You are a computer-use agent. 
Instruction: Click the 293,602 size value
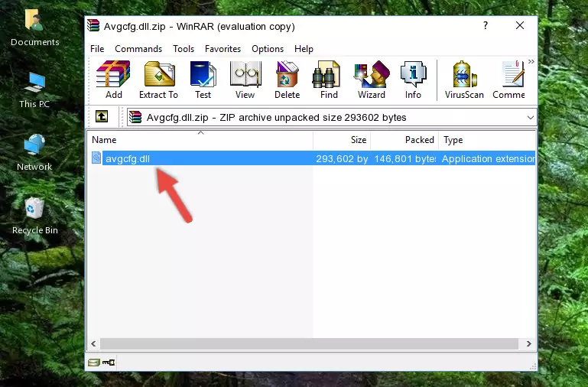[342, 158]
